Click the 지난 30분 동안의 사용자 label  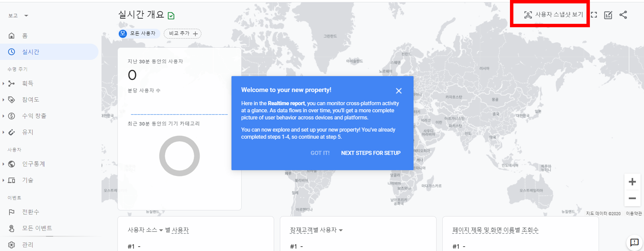coord(155,62)
